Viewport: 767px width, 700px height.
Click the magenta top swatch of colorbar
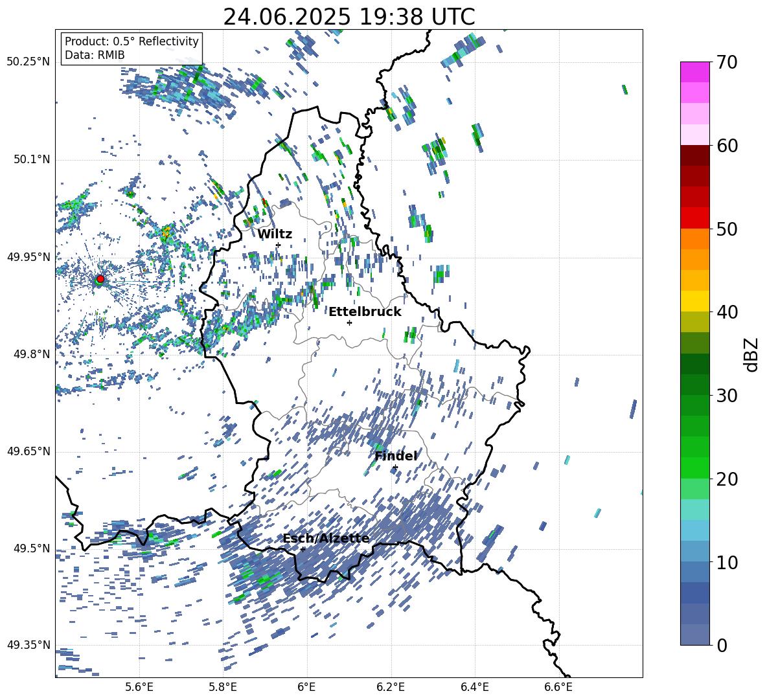[695, 72]
